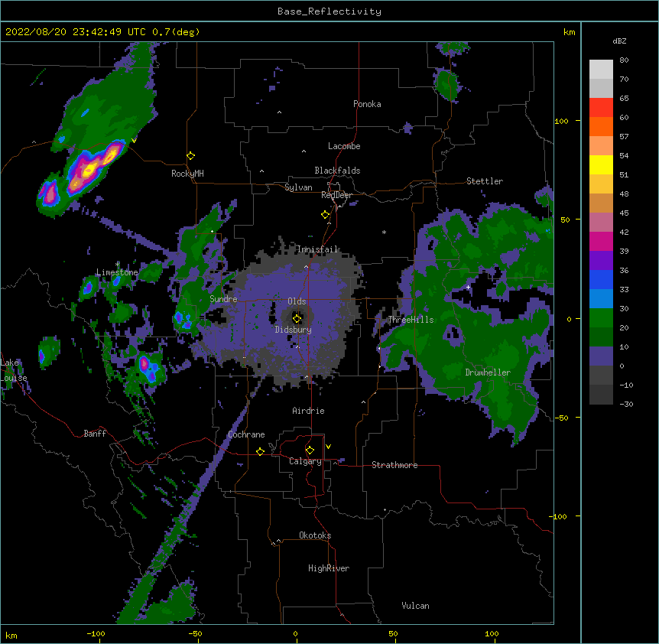The image size is (659, 644).
Task: Click the Olds label
Action: click(x=297, y=301)
